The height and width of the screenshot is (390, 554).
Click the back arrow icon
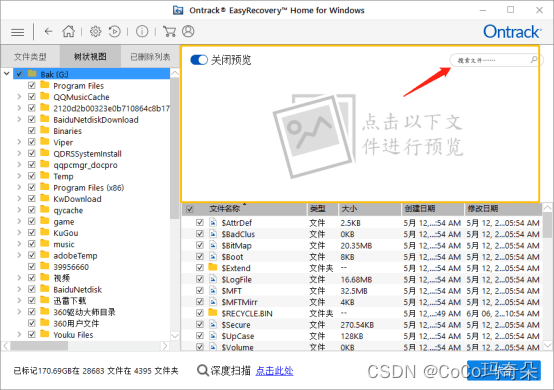[48, 32]
